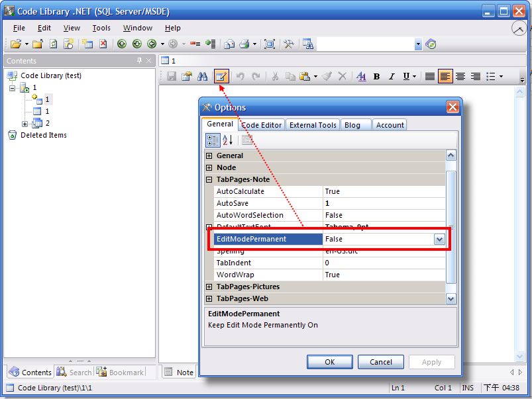The image size is (532, 399).
Task: Click the green move down arrow icon
Action: 136,44
